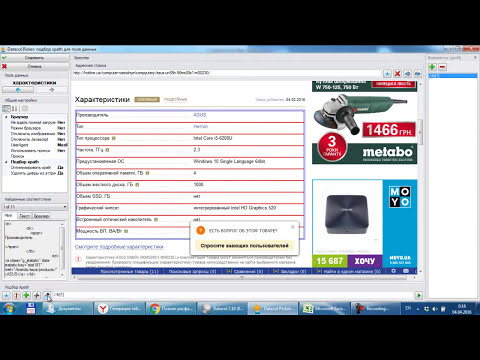
Task: Switch to the Html tab
Action: click(x=9, y=216)
